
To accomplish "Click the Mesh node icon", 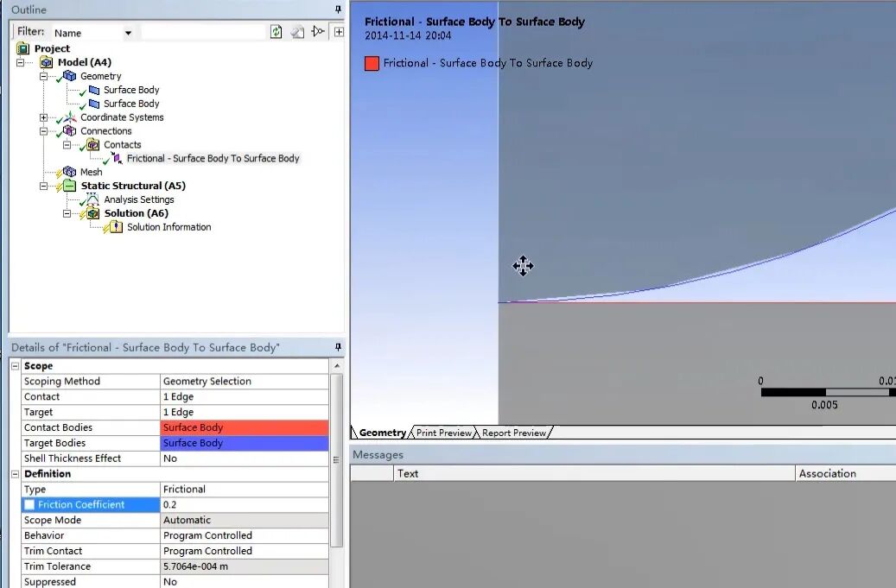I will [x=70, y=172].
